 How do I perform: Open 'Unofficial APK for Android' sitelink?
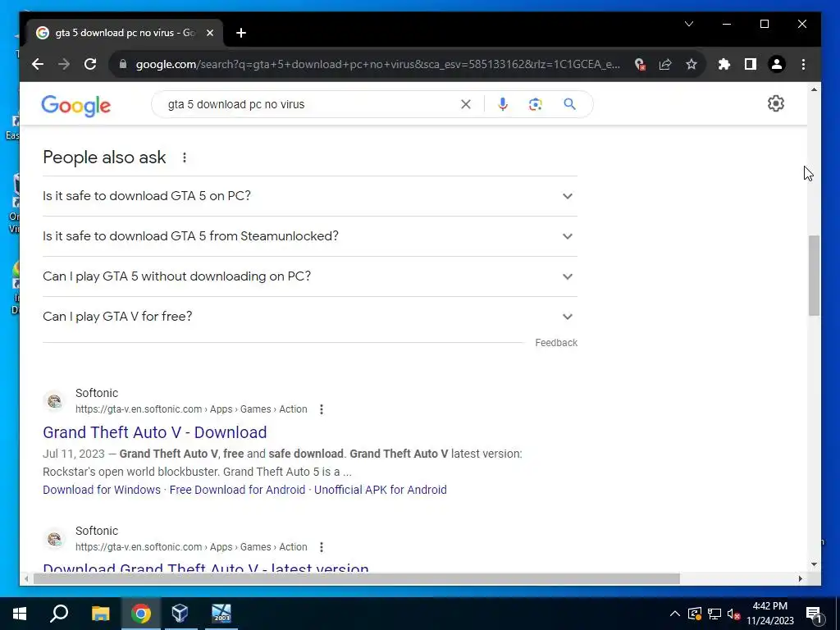tap(381, 490)
